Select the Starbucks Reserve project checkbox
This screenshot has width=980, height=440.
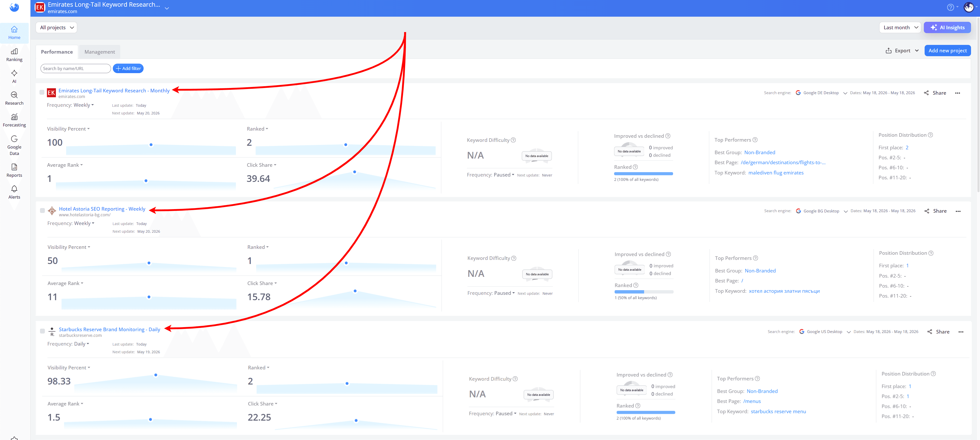point(42,331)
